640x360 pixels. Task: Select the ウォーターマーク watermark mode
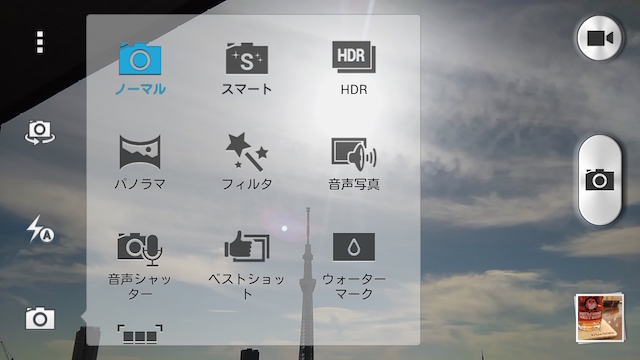354,266
